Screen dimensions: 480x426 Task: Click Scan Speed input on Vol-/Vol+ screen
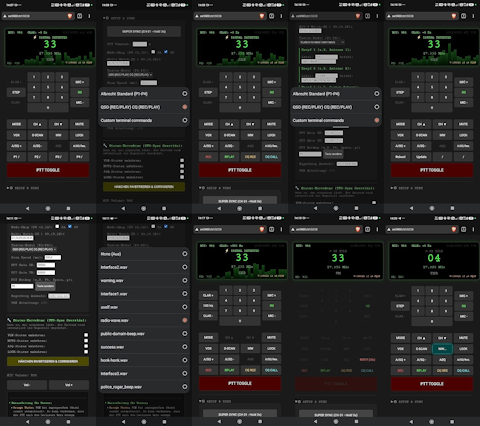pos(53,257)
